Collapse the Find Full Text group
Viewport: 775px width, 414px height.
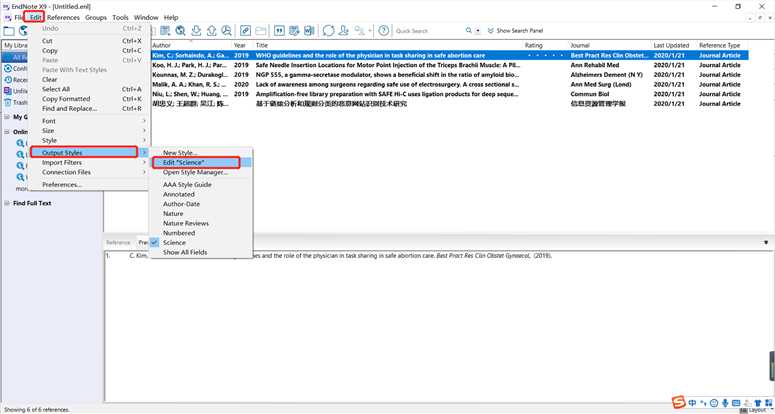click(x=7, y=203)
